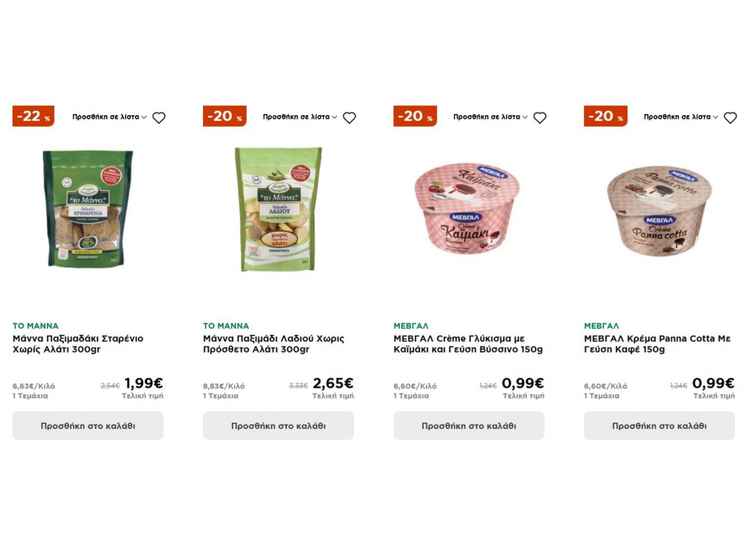Image resolution: width=756 pixels, height=534 pixels.
Task: Open the green Κριθαρένια rusks package image
Action: [88, 208]
